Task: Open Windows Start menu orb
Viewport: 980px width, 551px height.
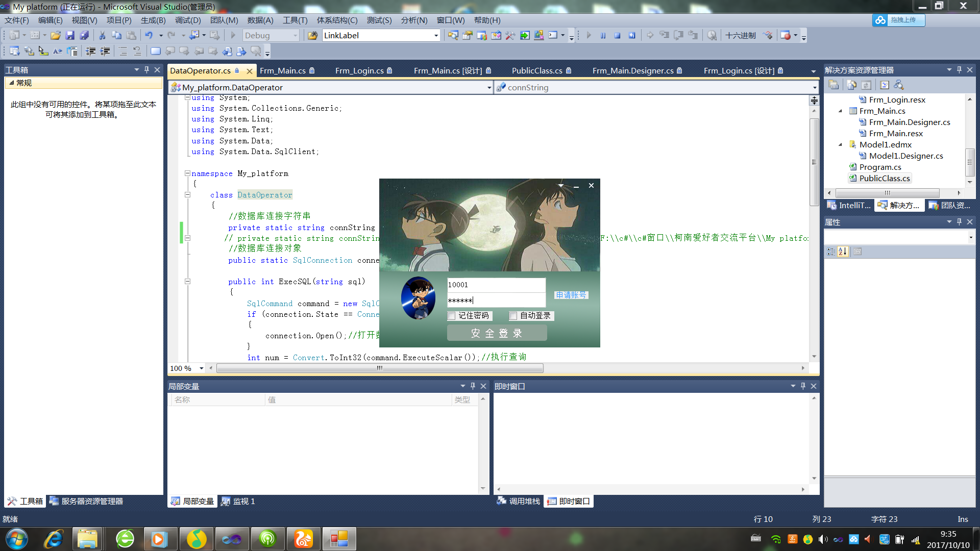Action: tap(17, 539)
